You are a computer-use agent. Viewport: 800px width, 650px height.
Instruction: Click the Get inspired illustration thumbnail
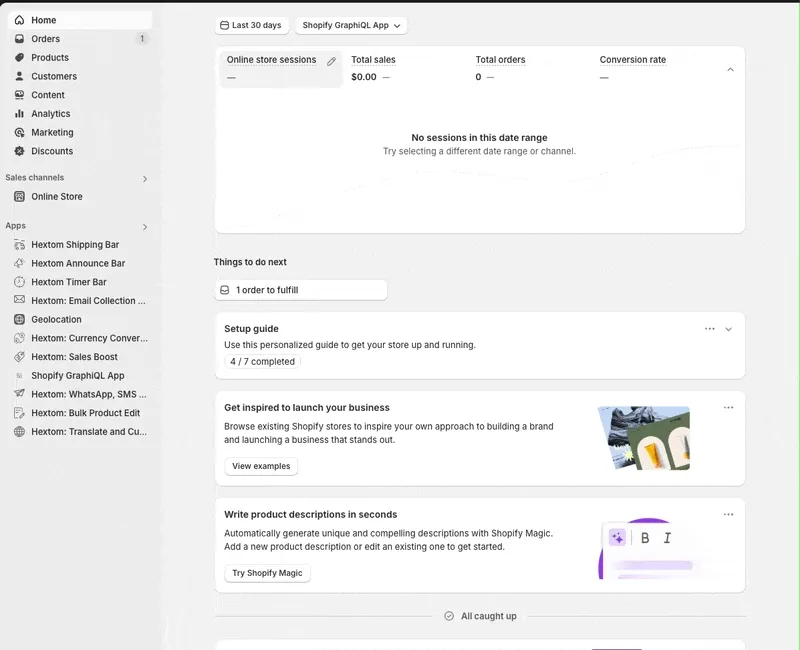pos(644,438)
